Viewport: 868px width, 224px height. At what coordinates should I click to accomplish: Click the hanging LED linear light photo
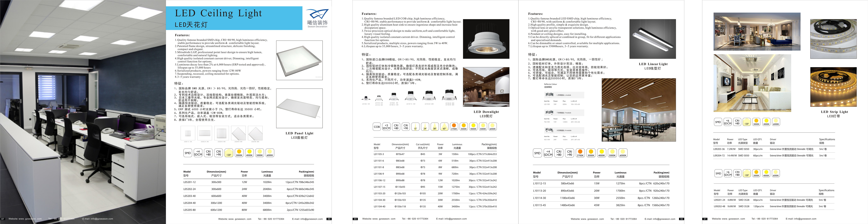pyautogui.click(x=652, y=39)
